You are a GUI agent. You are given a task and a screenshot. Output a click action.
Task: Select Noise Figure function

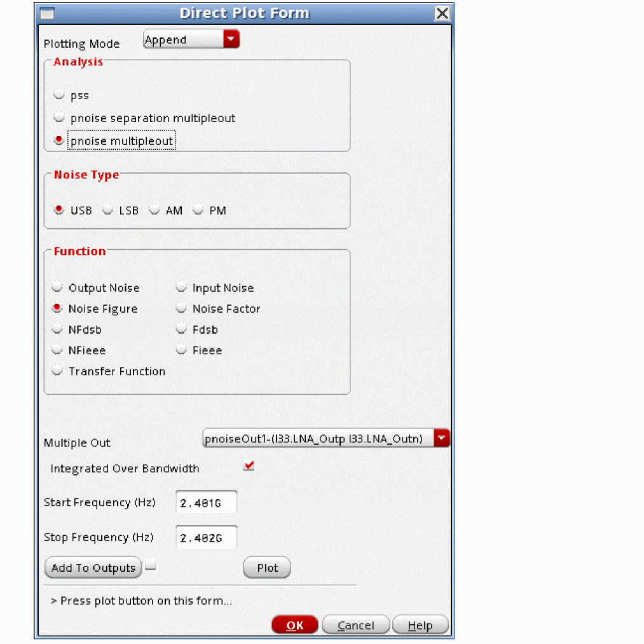57,308
